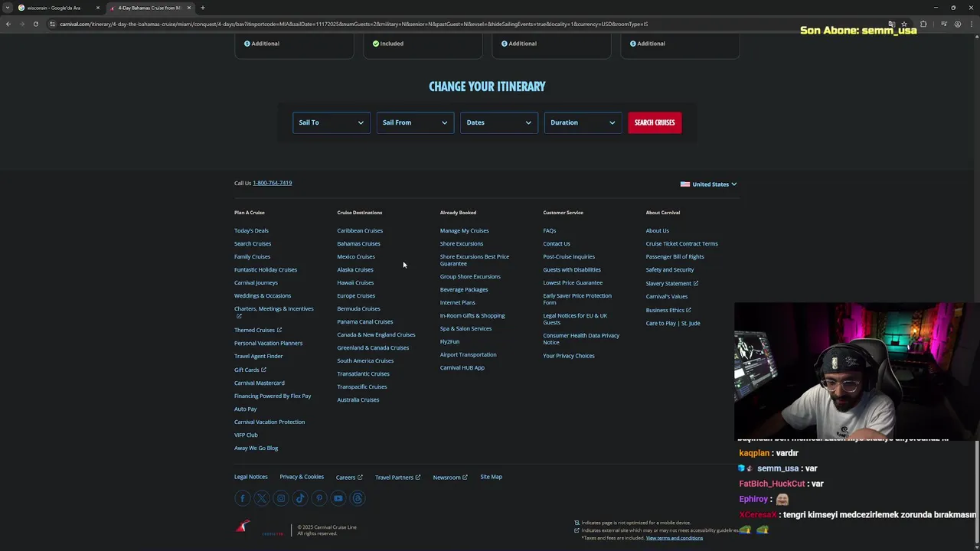This screenshot has width=980, height=551.
Task: Click the site info icon in address bar
Action: (52, 24)
